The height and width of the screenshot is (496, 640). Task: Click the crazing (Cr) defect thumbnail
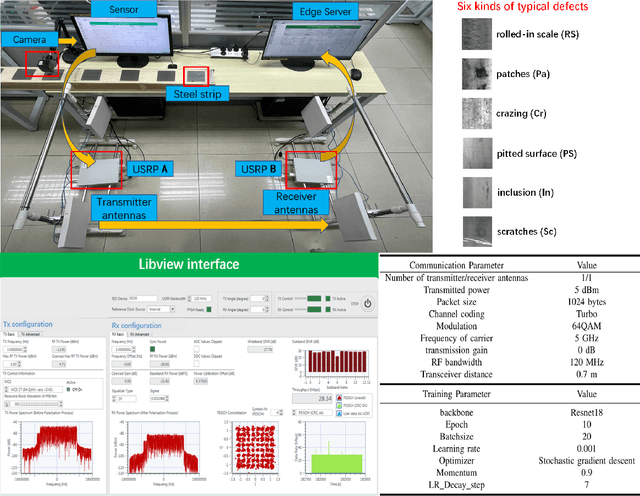tap(477, 113)
